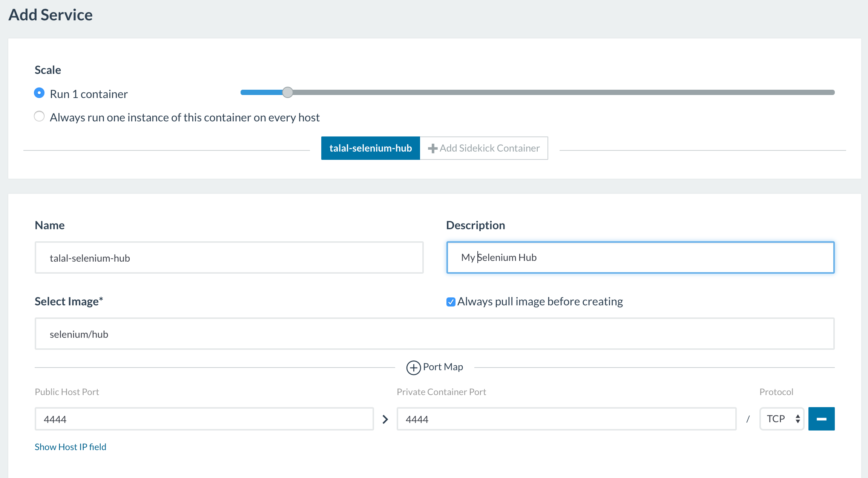
Task: Click the arrow between port fields
Action: pyautogui.click(x=385, y=419)
